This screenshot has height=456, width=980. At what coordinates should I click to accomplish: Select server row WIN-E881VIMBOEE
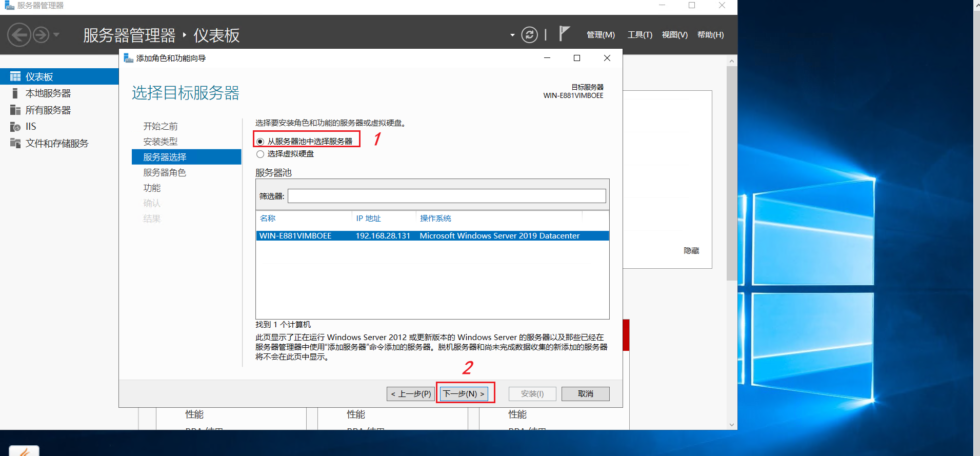[432, 236]
